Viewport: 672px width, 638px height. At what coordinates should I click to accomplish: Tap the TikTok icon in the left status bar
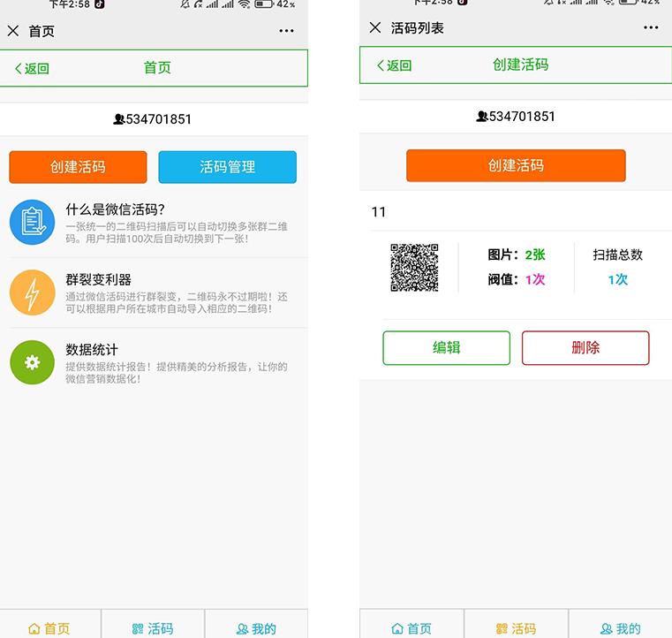pyautogui.click(x=100, y=4)
